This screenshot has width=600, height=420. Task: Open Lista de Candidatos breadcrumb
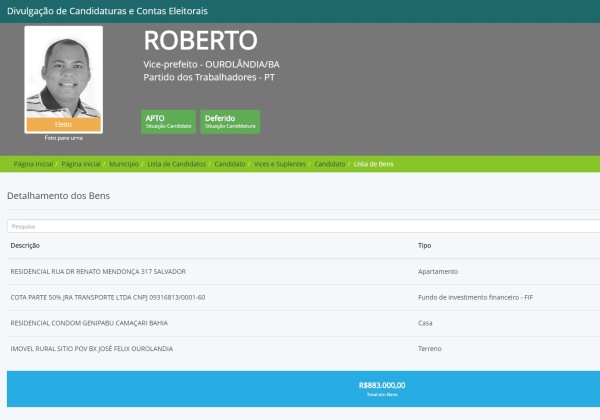(177, 164)
